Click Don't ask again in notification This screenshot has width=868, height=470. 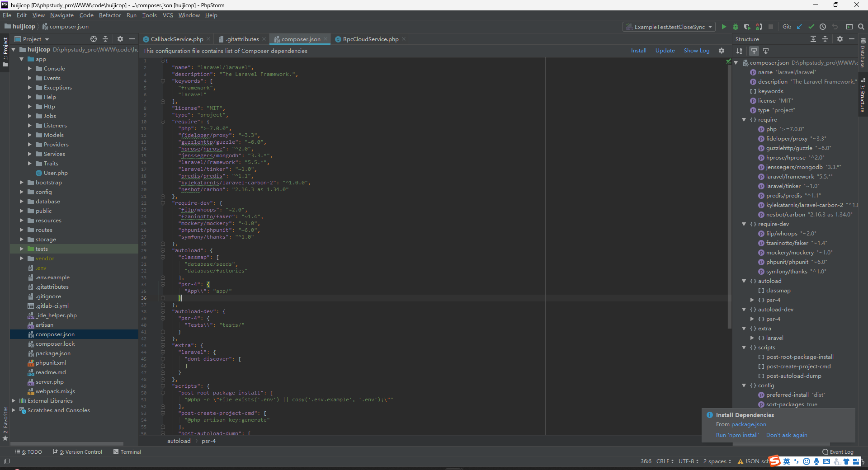tap(787, 435)
